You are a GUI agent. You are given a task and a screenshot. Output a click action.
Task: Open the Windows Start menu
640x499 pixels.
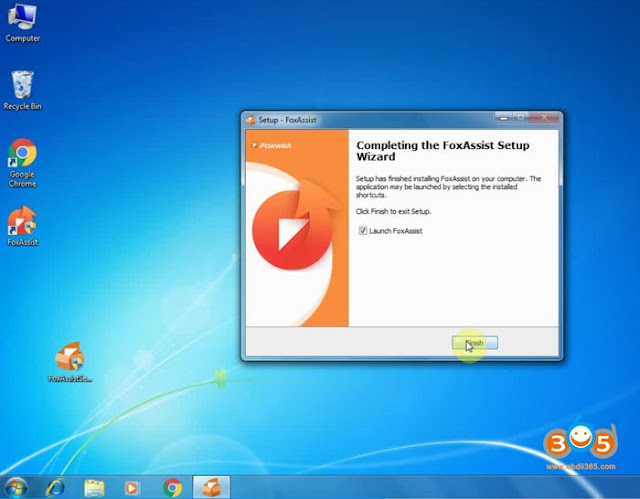(16, 487)
